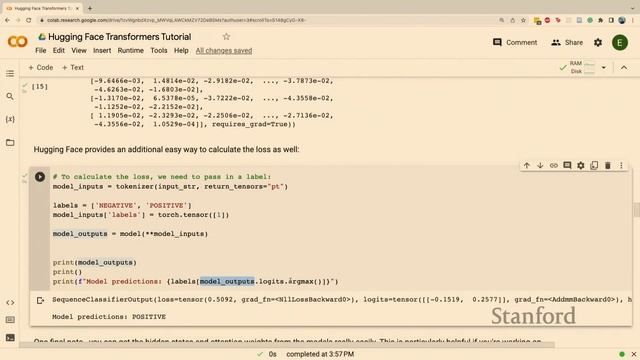Clear the cell output icon
Viewport: 640px width, 360px height.
[x=40, y=300]
